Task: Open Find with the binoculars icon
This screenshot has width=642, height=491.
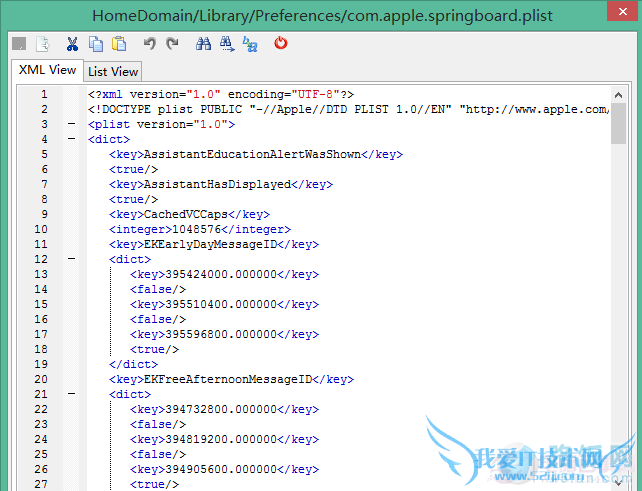Action: click(x=203, y=43)
